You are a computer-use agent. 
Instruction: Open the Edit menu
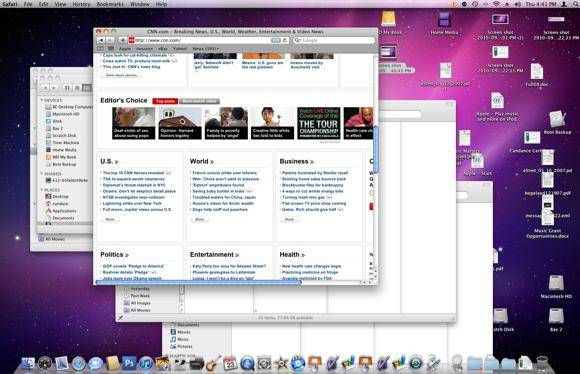pyautogui.click(x=43, y=4)
